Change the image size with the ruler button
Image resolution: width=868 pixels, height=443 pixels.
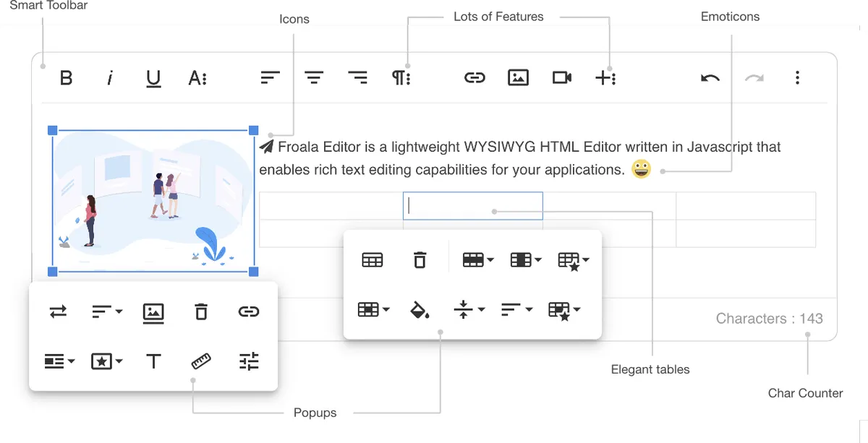coord(200,361)
